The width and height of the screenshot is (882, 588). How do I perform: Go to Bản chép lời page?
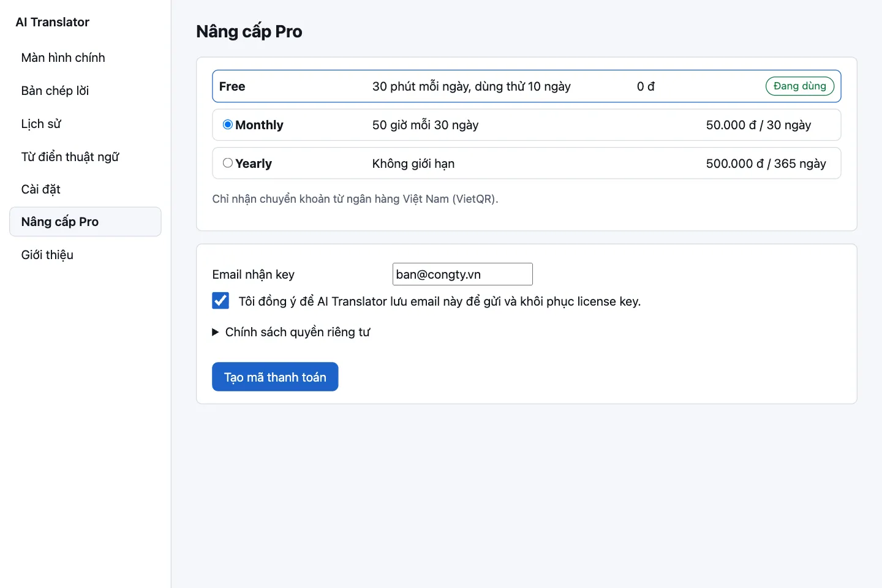pyautogui.click(x=85, y=91)
